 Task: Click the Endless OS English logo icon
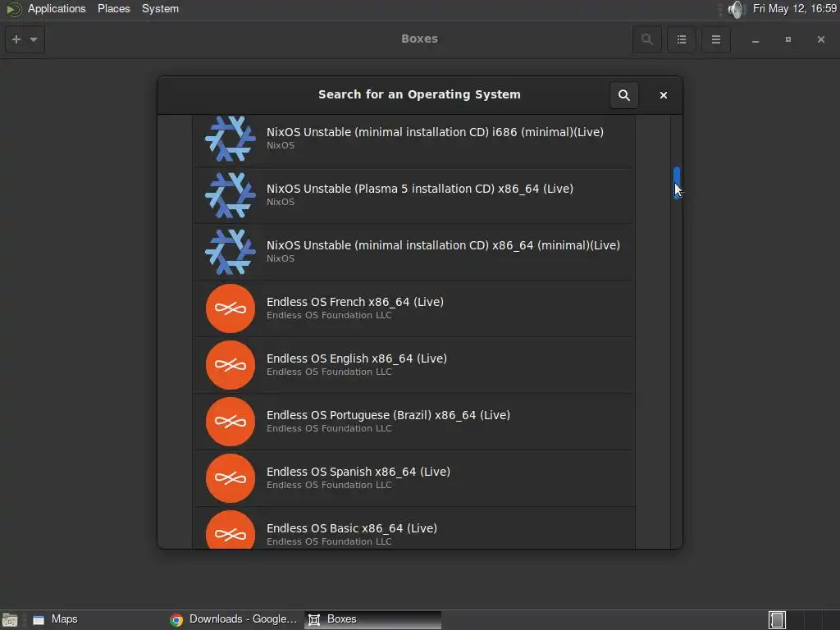pos(231,365)
